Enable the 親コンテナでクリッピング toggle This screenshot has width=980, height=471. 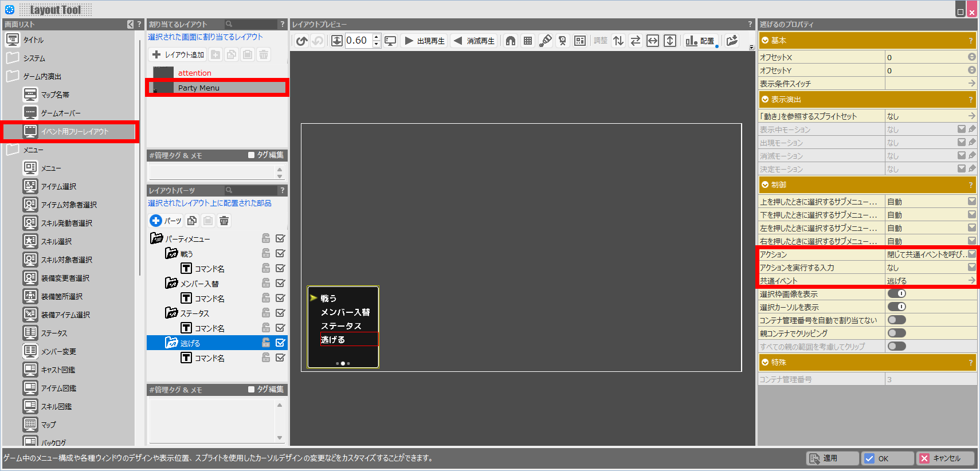pyautogui.click(x=896, y=333)
